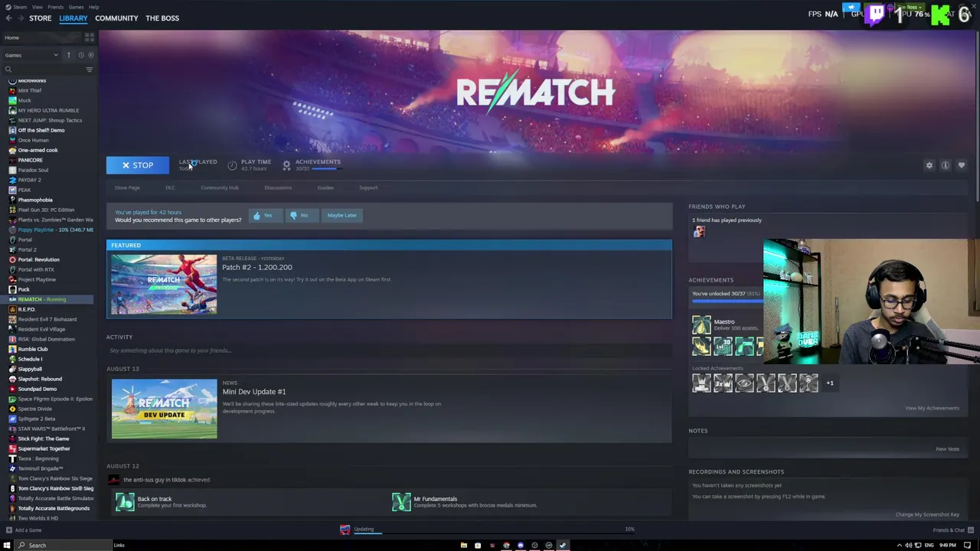980x551 pixels.
Task: Open the View menu
Action: coord(37,7)
